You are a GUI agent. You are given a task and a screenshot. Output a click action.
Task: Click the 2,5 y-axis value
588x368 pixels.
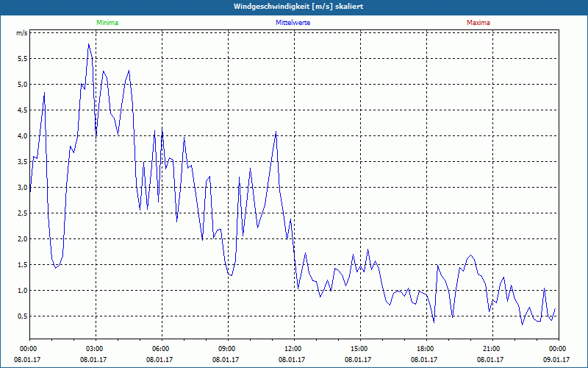point(23,213)
